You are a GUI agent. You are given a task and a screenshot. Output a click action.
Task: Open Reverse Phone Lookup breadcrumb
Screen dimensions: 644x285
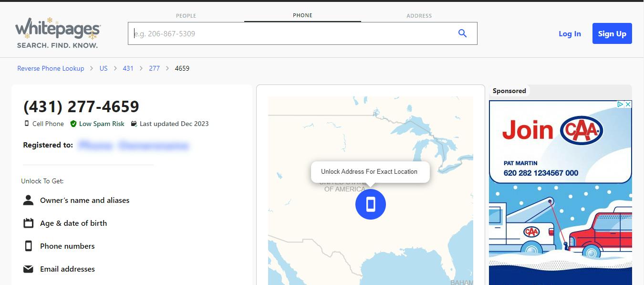(x=51, y=68)
